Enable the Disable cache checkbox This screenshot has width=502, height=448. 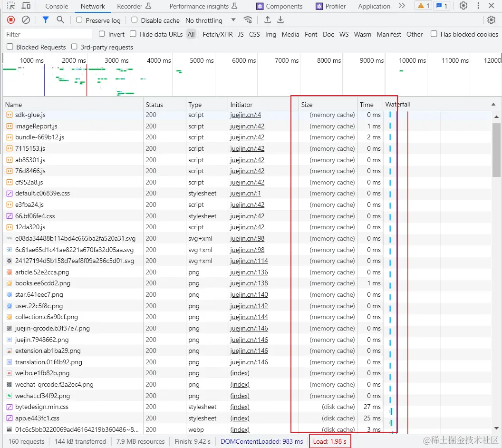pyautogui.click(x=135, y=20)
